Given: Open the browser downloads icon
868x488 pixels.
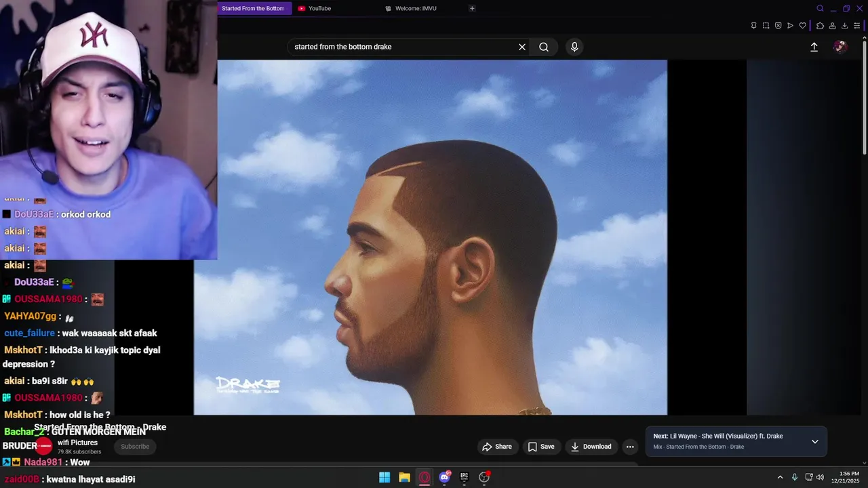Looking at the screenshot, I should coord(845,26).
